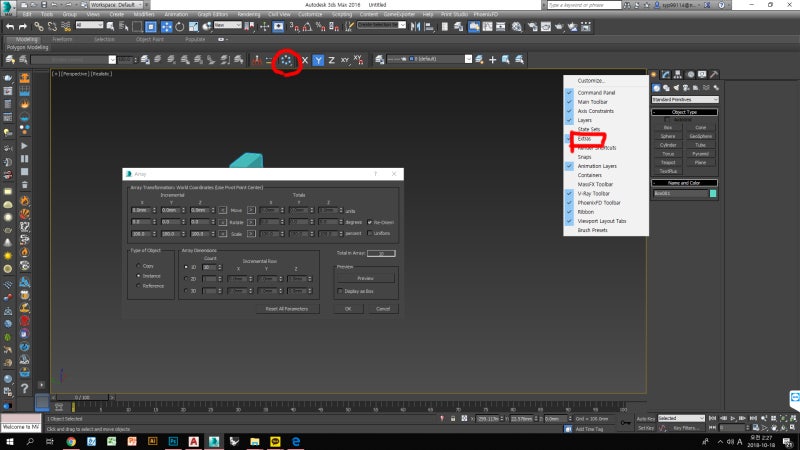Open Render Setup dialog icon
The height and width of the screenshot is (450, 800).
coord(532,27)
